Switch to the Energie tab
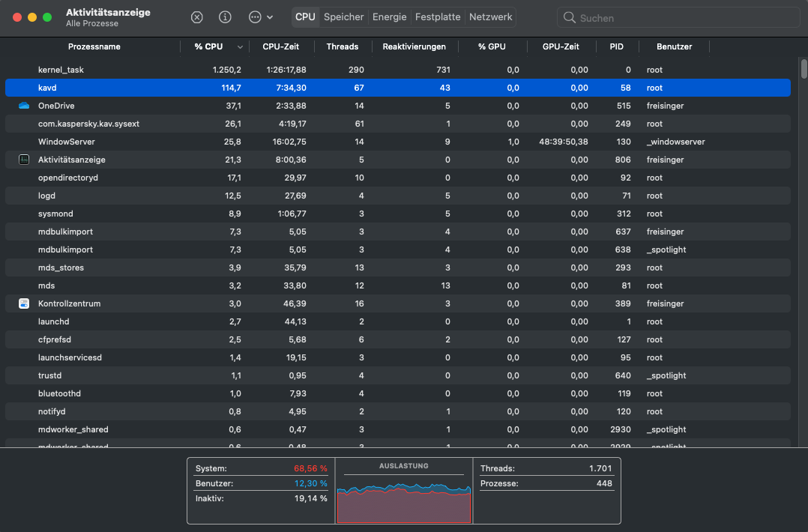This screenshot has height=532, width=808. tap(390, 17)
